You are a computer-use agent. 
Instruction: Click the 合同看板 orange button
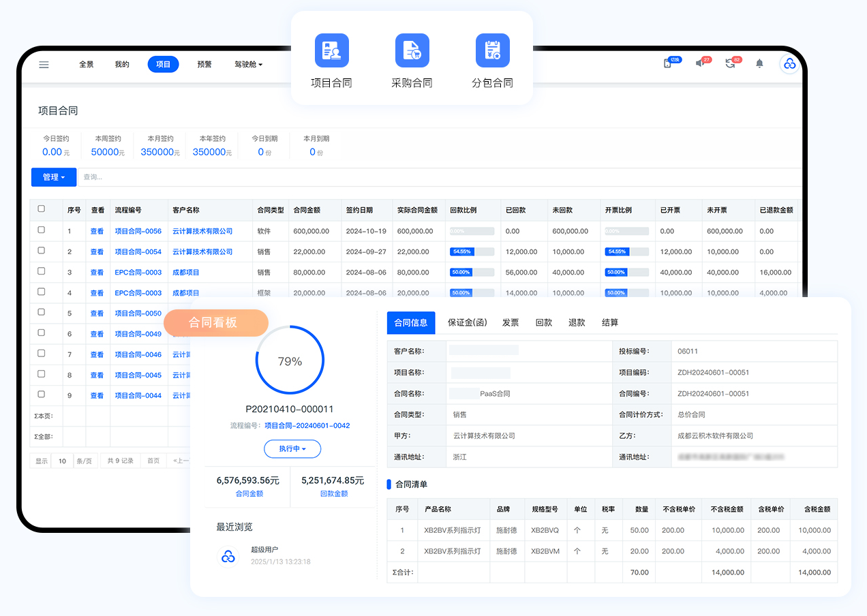click(x=216, y=323)
